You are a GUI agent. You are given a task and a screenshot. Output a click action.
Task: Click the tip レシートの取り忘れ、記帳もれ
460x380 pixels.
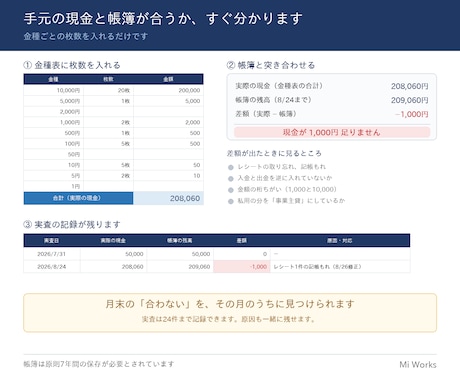pyautogui.click(x=282, y=167)
